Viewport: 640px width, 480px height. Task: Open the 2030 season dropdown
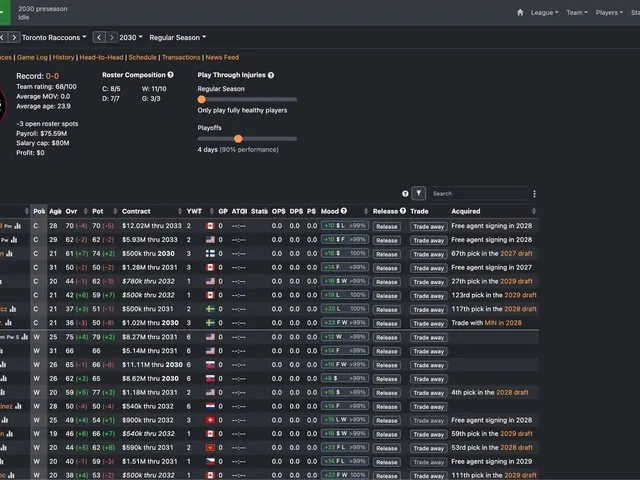(131, 38)
